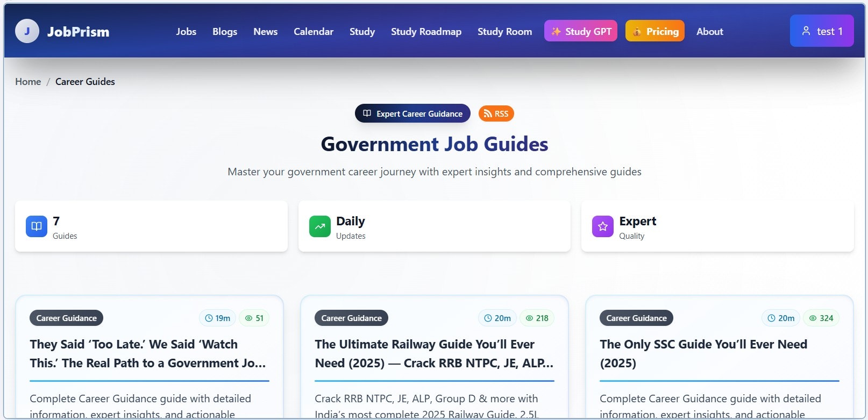Navigate to Home breadcrumb
Viewport: 868px width, 420px height.
point(28,82)
